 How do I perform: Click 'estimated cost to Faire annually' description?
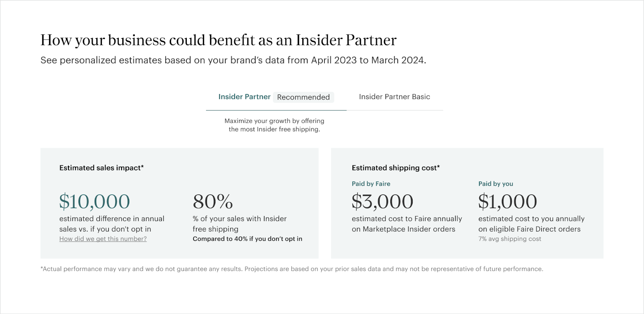[x=407, y=219]
